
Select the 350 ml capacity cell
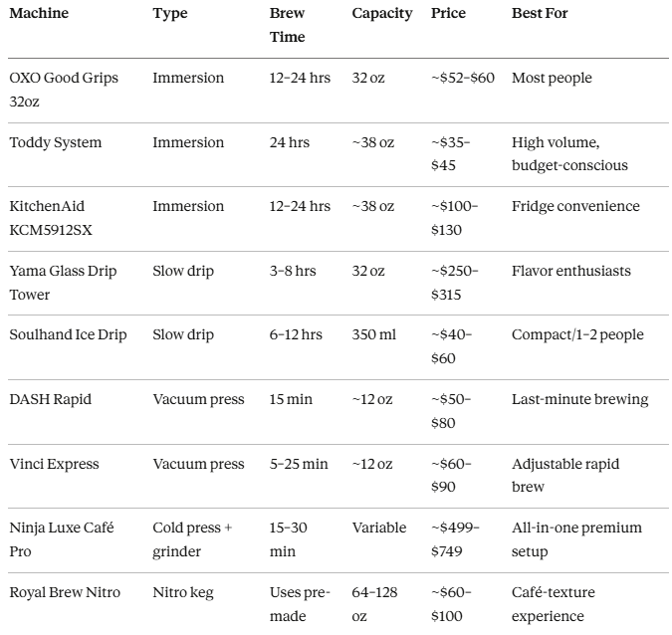[x=373, y=334]
